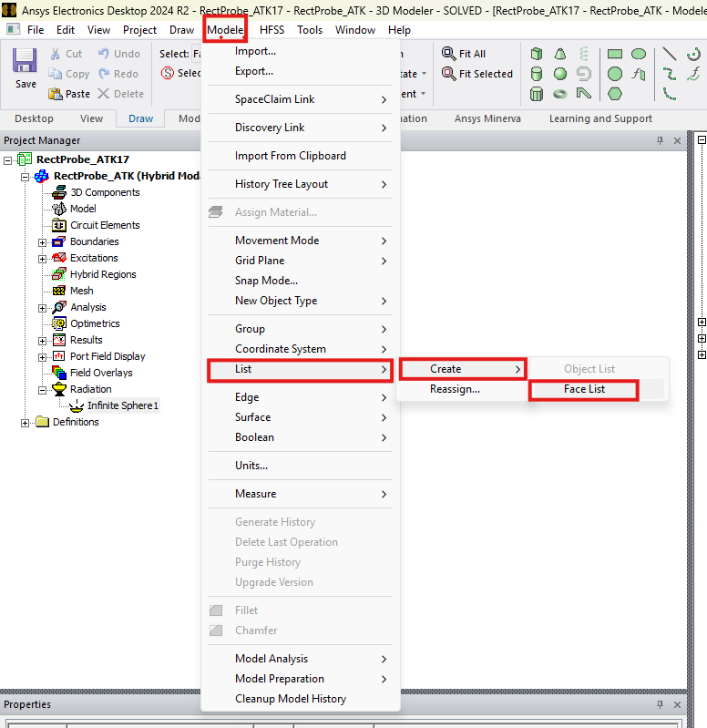Click Reassign... in the List submenu

click(455, 389)
